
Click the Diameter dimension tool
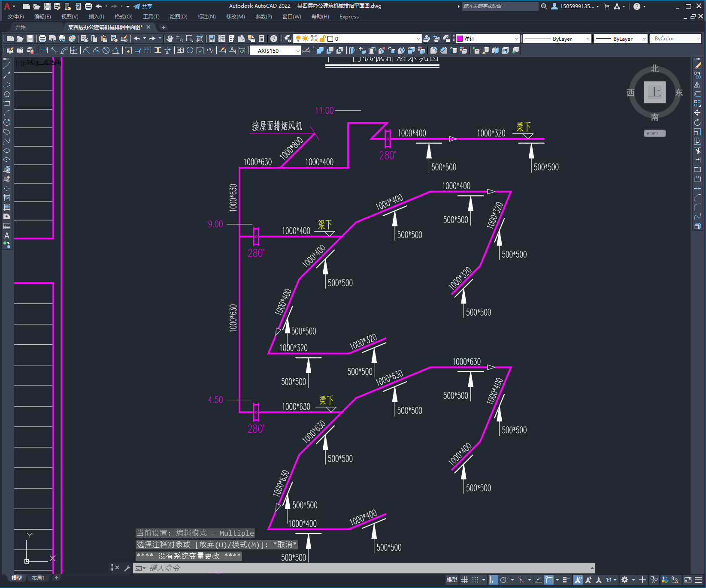(x=106, y=50)
